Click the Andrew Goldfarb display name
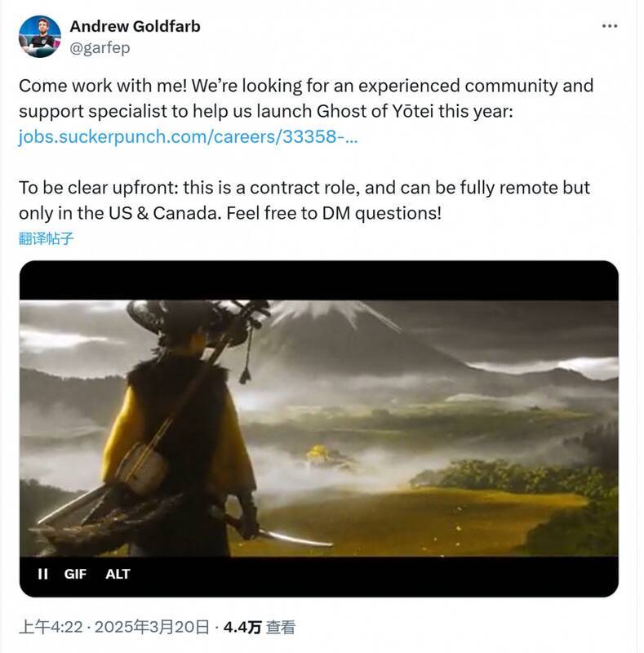The width and height of the screenshot is (644, 653). pos(135,26)
